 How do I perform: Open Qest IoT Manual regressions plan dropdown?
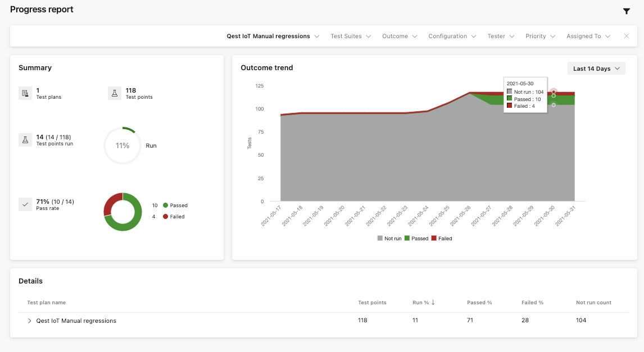point(273,36)
